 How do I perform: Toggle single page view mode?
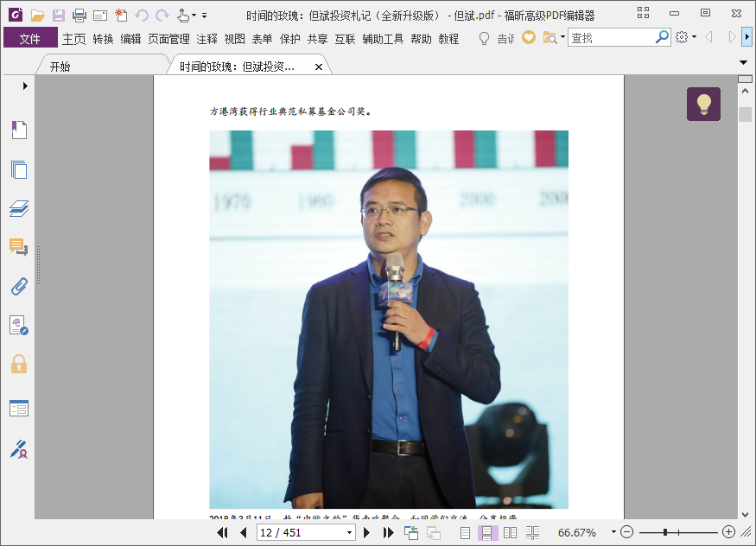[x=466, y=533]
